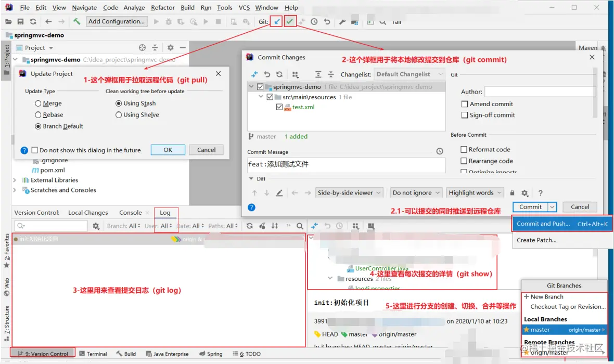Click the Project panel locate target icon
The height and width of the screenshot is (364, 614).
142,47
